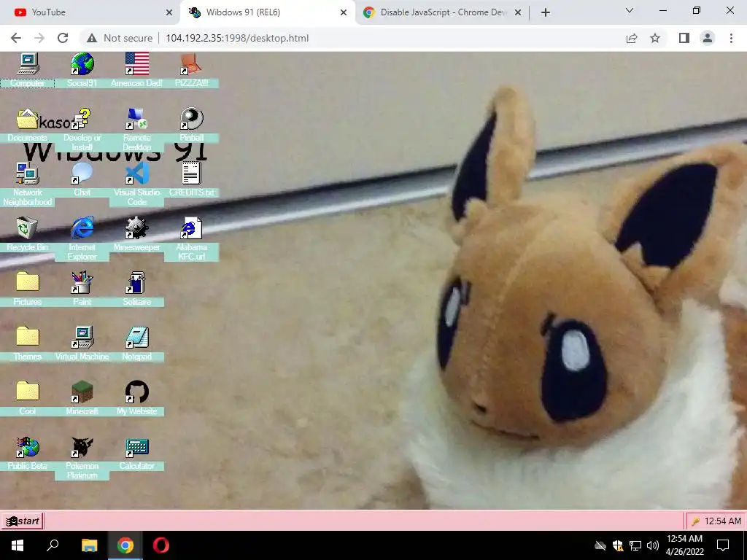
Task: Launch the Remote Desktop shortcut
Action: 136,119
